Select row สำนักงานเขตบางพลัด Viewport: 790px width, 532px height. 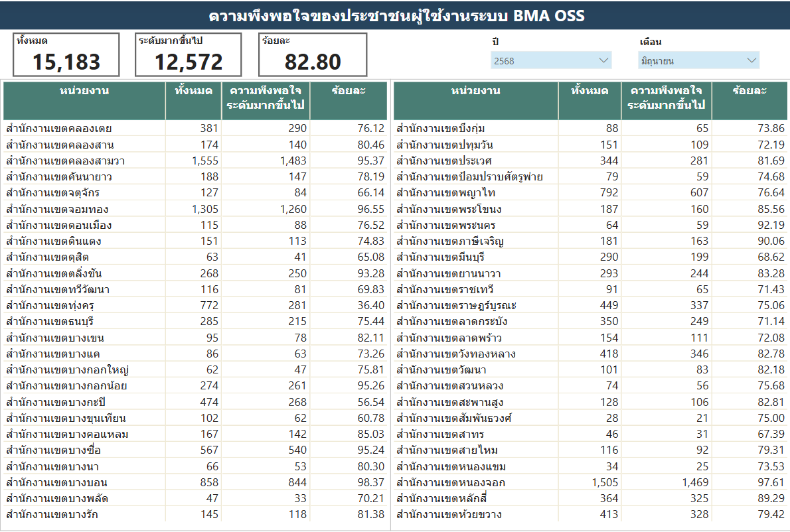[x=195, y=499]
